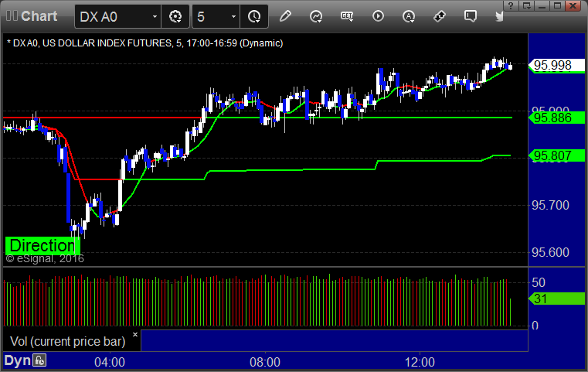Open the chart settings gear icon
Viewport: 588px width, 372px height.
pyautogui.click(x=175, y=16)
